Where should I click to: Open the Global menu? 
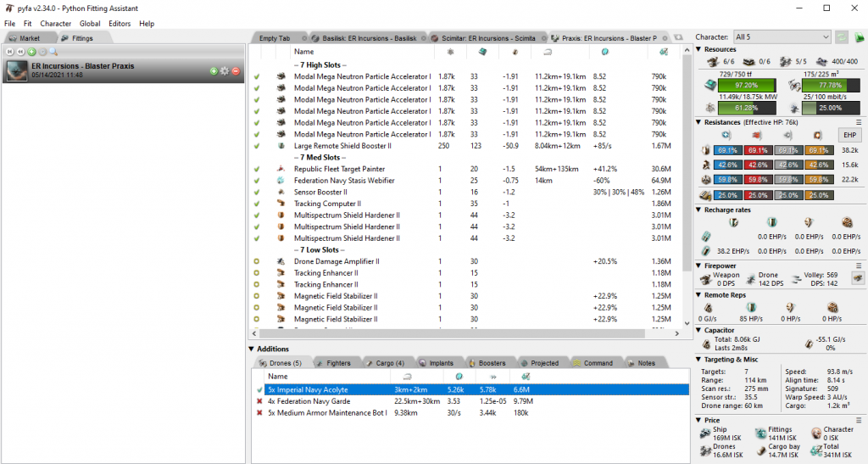90,24
